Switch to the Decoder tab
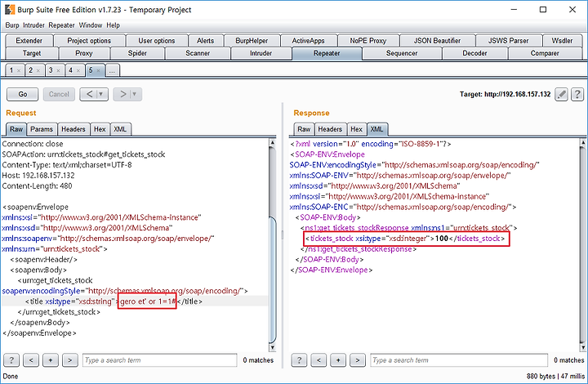Screen dimensions: 588x384 (474, 53)
